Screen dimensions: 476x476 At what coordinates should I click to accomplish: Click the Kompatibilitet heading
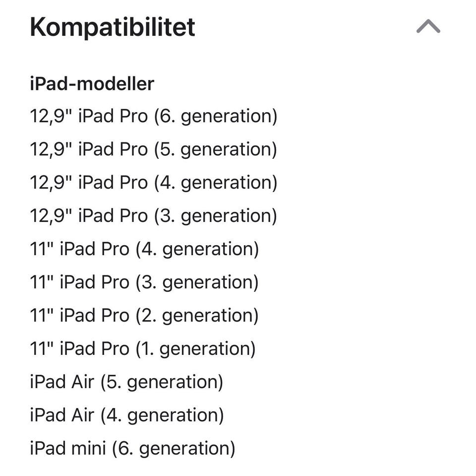pos(113,27)
